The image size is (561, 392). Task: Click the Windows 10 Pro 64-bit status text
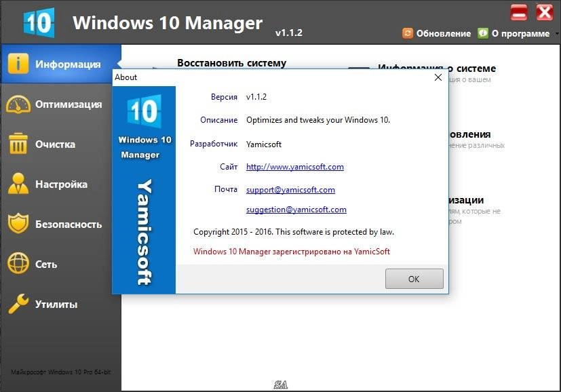tap(61, 372)
